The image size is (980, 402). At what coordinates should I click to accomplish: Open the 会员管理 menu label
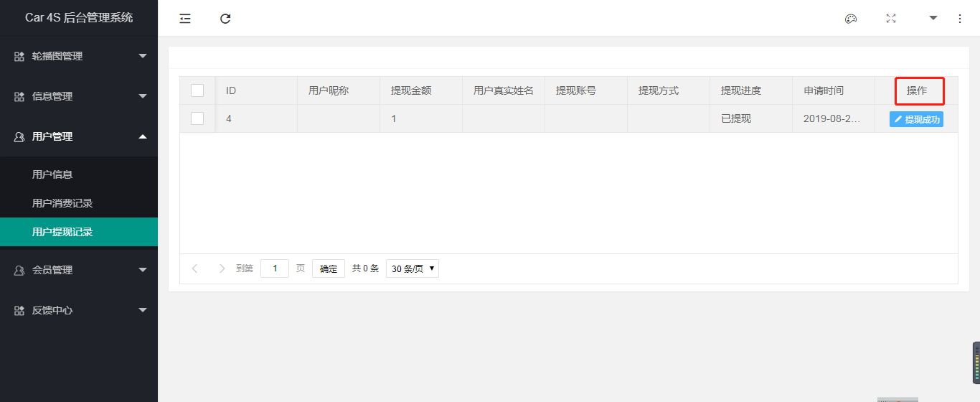tap(52, 270)
